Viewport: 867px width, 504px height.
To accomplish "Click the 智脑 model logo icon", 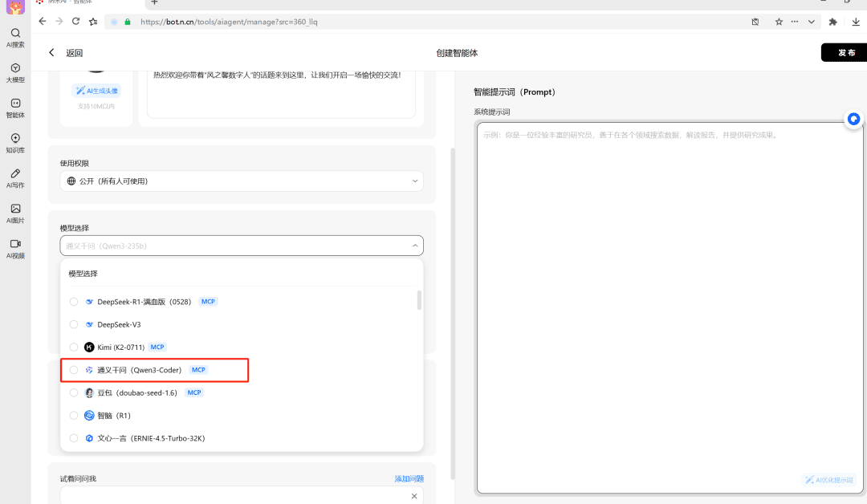I will click(x=89, y=415).
